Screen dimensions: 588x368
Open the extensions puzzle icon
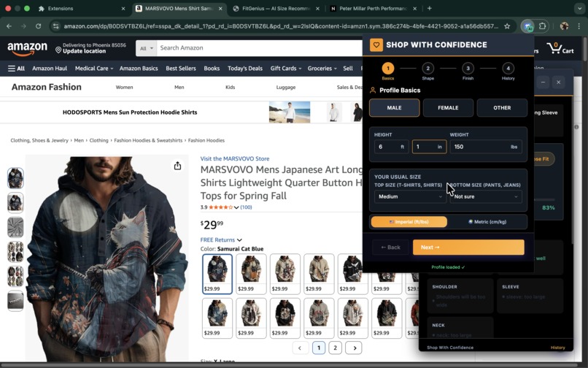pos(542,26)
